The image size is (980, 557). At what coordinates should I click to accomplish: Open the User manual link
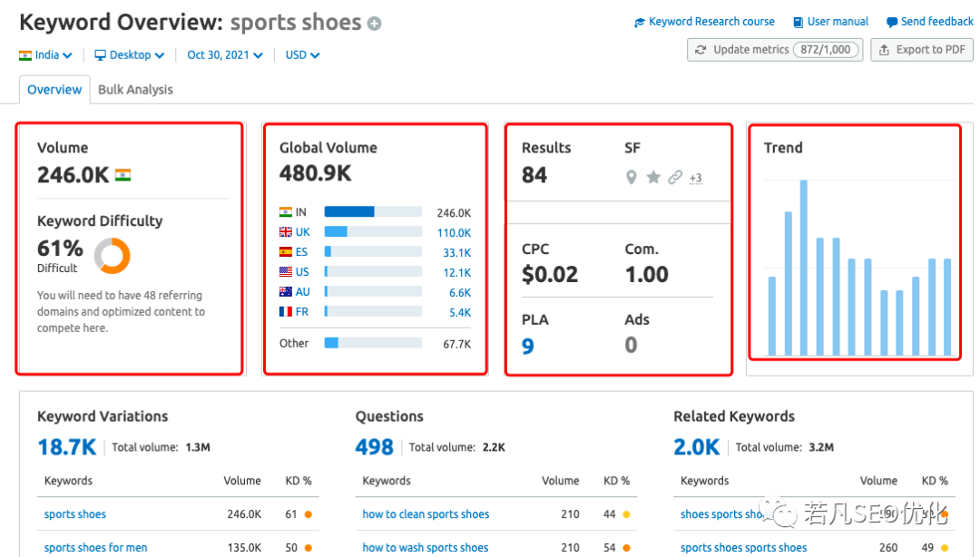coord(830,22)
